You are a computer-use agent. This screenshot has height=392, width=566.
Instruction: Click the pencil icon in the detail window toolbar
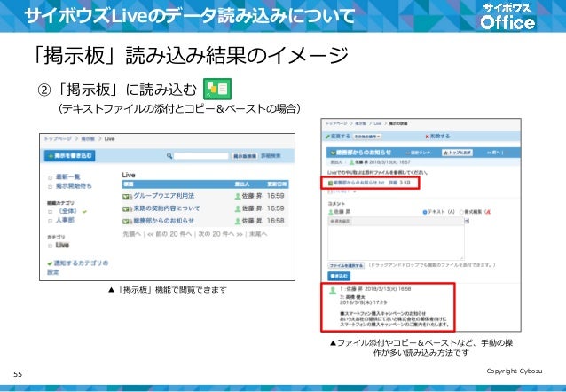[x=327, y=137]
